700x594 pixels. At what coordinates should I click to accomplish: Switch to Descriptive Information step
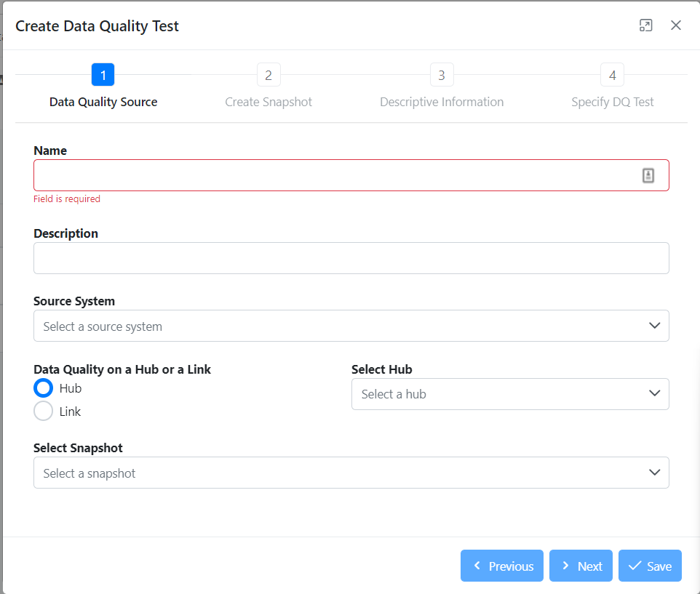point(442,102)
